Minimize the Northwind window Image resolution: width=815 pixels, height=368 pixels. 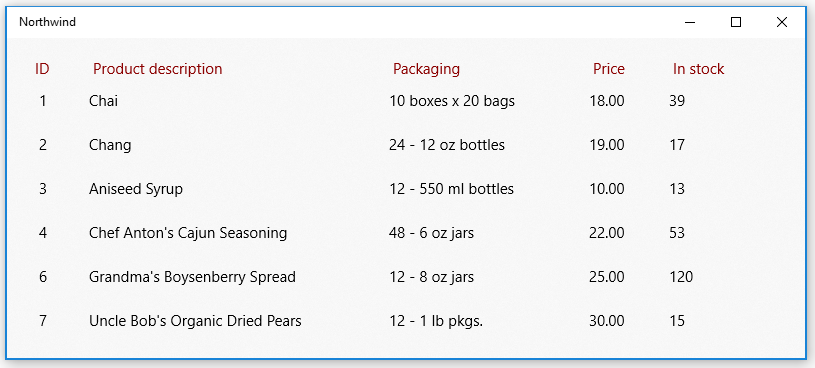(x=690, y=22)
